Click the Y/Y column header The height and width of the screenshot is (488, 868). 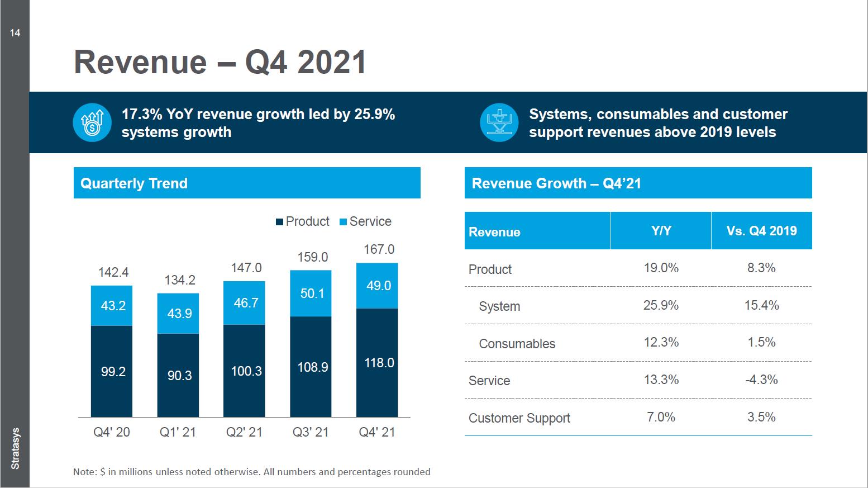(661, 231)
